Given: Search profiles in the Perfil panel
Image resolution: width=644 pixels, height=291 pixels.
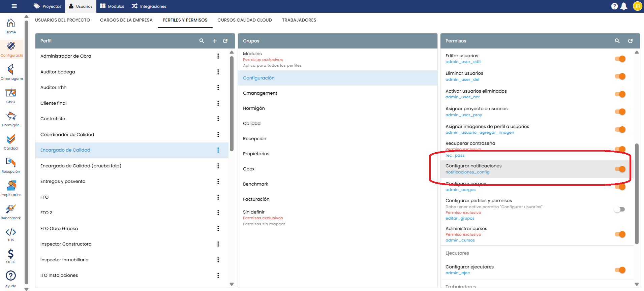Looking at the screenshot, I should 202,41.
